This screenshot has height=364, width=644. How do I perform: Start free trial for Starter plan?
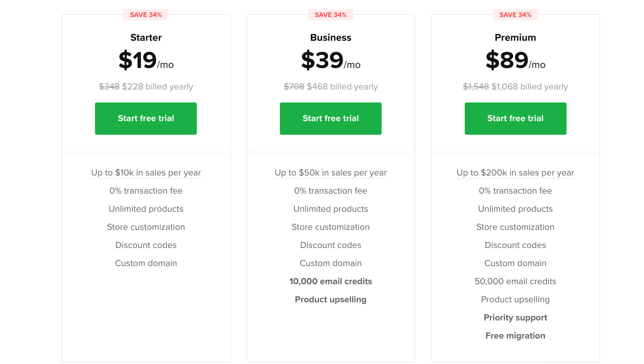[x=146, y=118]
